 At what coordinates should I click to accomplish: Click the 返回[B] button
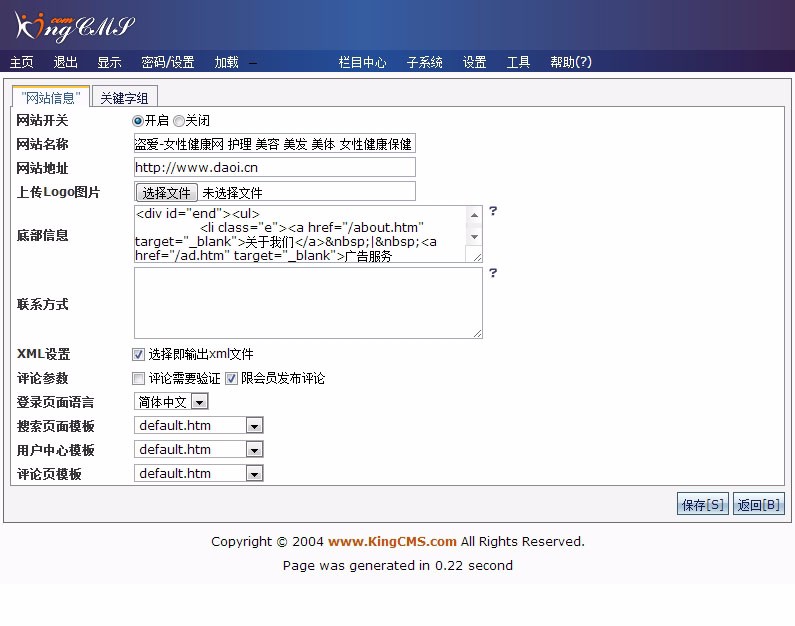pyautogui.click(x=758, y=504)
